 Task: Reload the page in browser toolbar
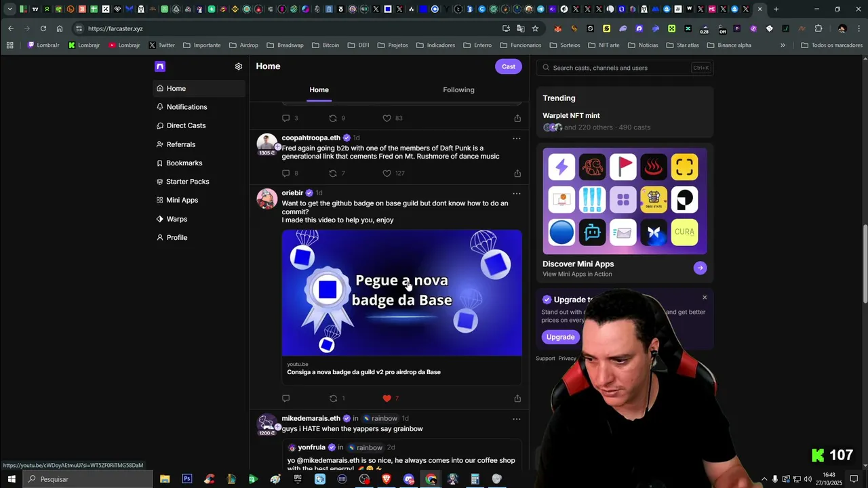tap(43, 28)
